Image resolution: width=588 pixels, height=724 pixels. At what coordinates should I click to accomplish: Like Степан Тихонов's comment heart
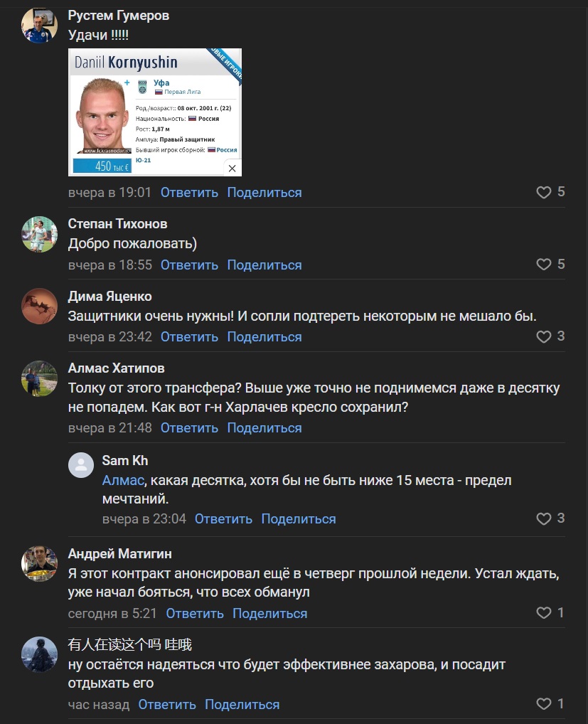(544, 264)
